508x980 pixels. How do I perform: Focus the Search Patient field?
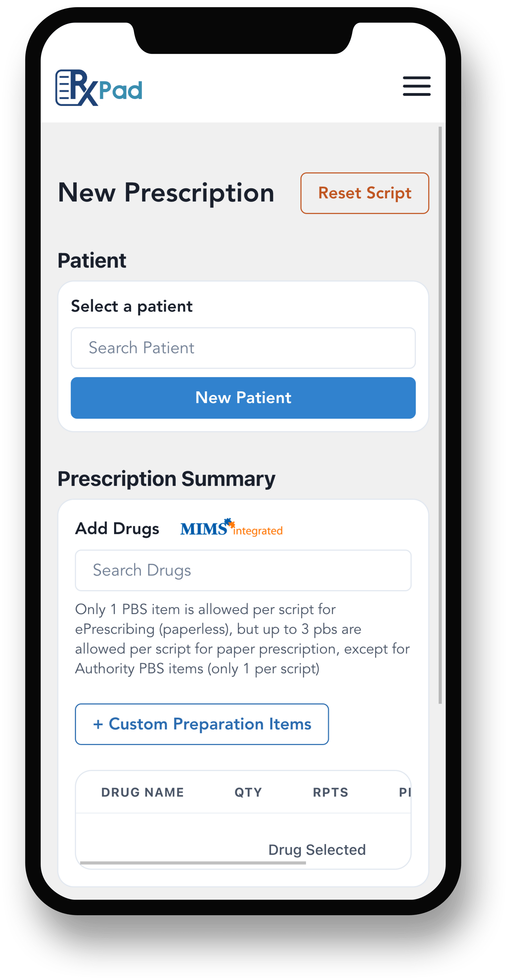coord(243,348)
